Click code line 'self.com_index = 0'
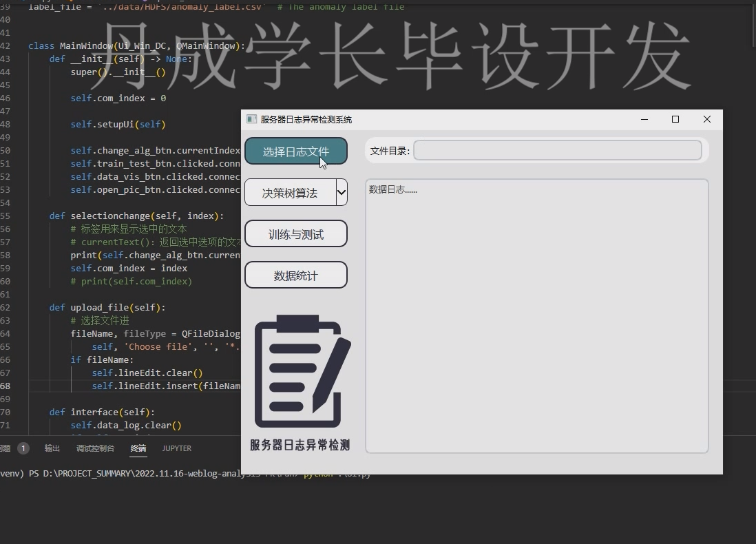Screen dimensions: 756x544 click(118, 98)
